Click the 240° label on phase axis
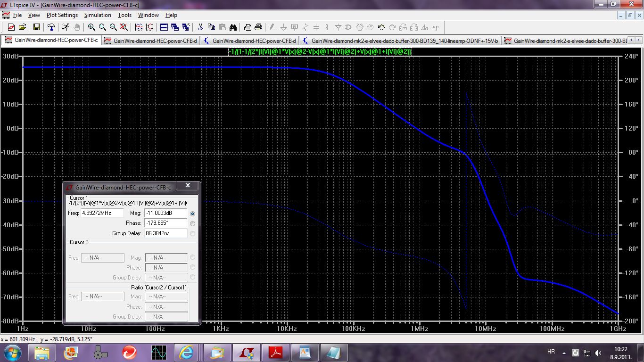The image size is (644, 362). point(631,56)
